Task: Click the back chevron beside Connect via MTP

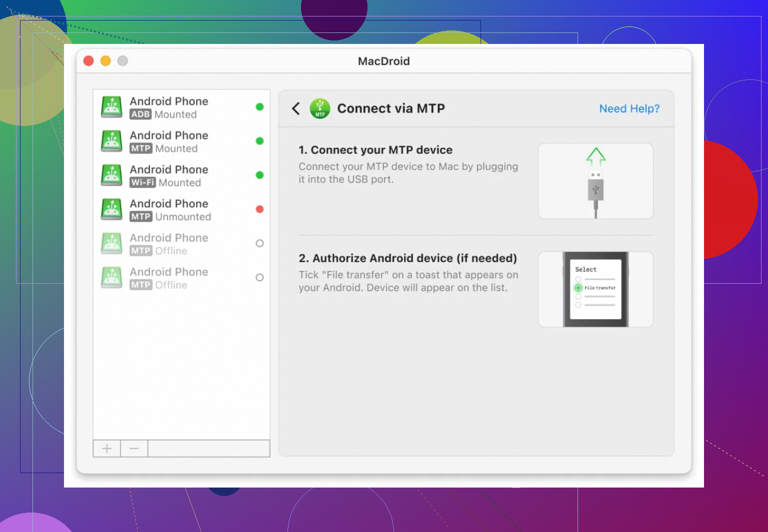Action: point(296,108)
